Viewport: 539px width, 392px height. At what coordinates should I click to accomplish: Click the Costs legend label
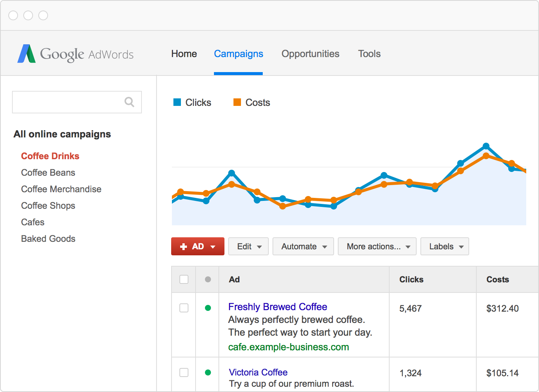click(x=258, y=103)
